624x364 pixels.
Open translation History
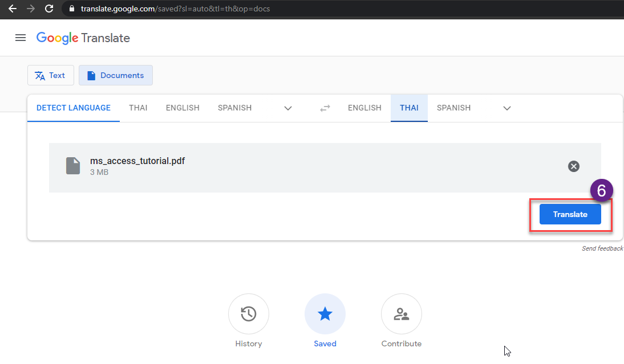[x=248, y=314]
